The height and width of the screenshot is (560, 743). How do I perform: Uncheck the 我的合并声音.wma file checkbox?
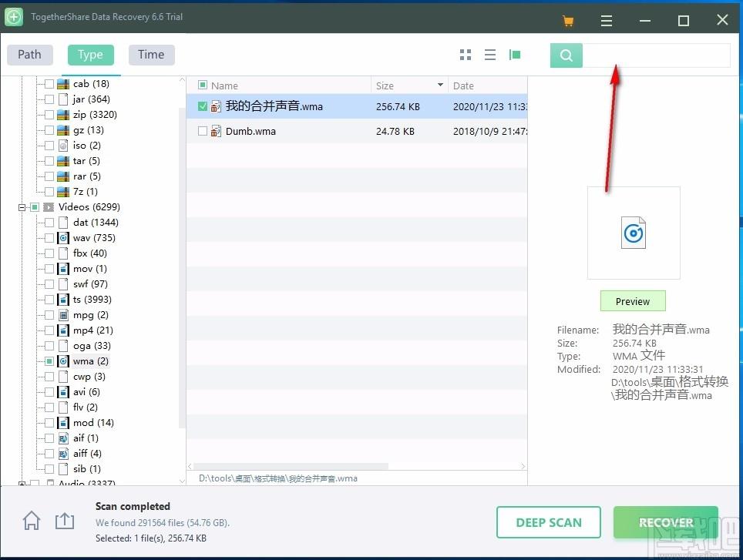[x=203, y=106]
